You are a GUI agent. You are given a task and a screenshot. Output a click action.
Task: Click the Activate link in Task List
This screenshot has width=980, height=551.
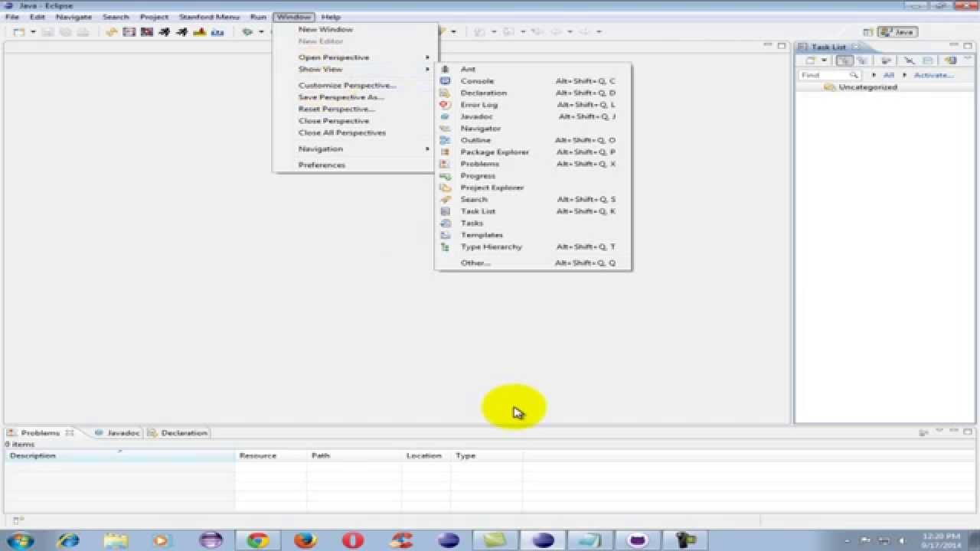pos(933,75)
